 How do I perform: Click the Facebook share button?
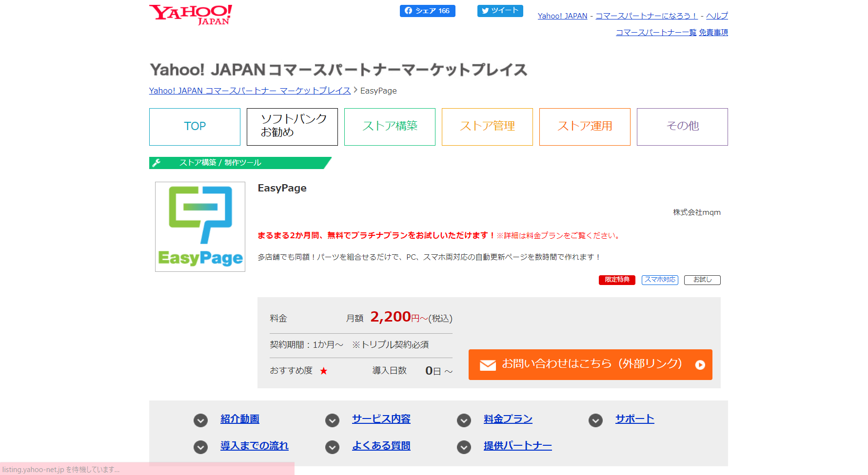pyautogui.click(x=427, y=11)
